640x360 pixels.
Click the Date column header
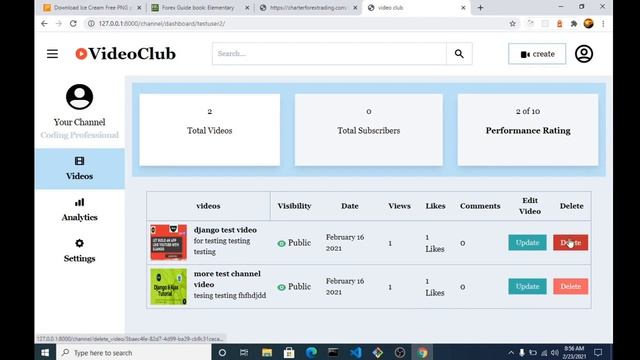point(350,206)
